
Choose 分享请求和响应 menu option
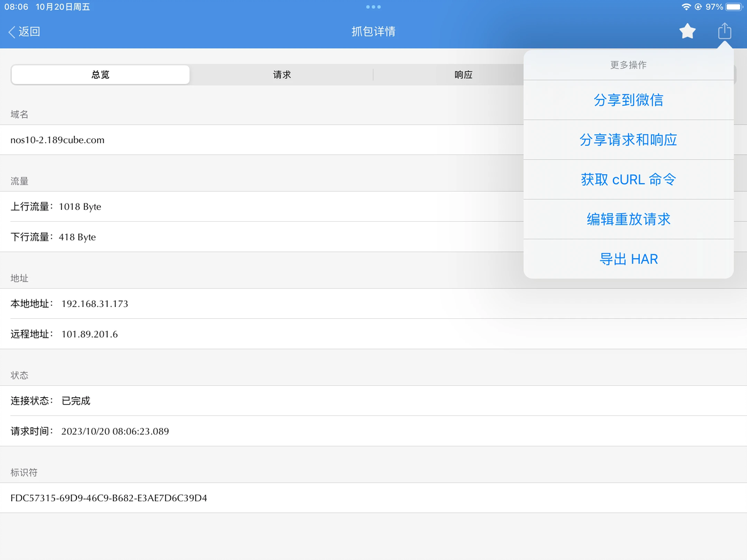click(x=629, y=140)
